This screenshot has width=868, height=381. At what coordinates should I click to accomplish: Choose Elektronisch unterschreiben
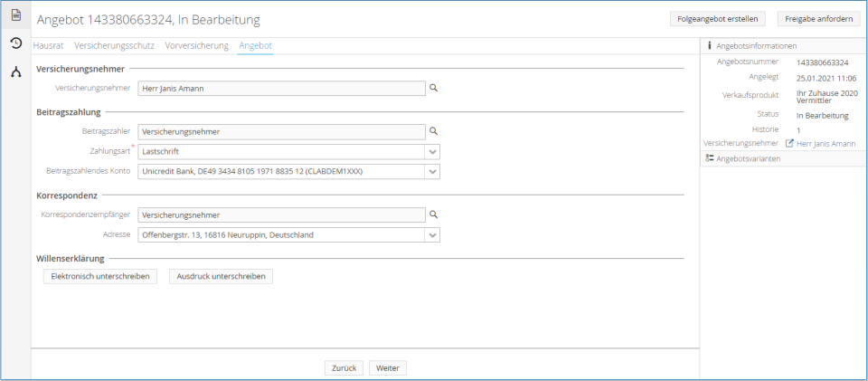99,276
